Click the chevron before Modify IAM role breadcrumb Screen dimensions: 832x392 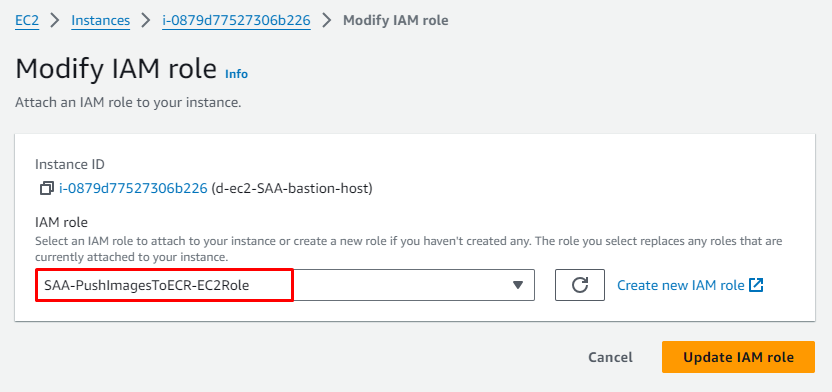[x=327, y=21]
